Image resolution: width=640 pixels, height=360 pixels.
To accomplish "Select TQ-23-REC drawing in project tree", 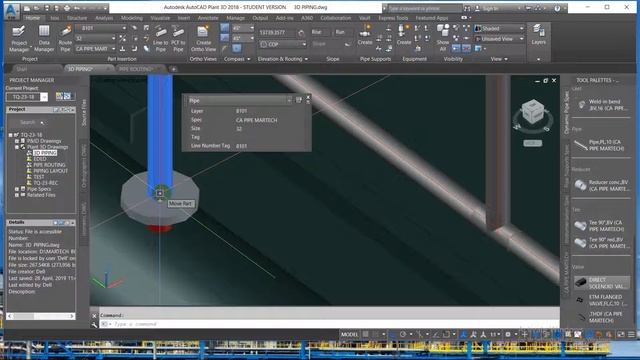I will 45,183.
